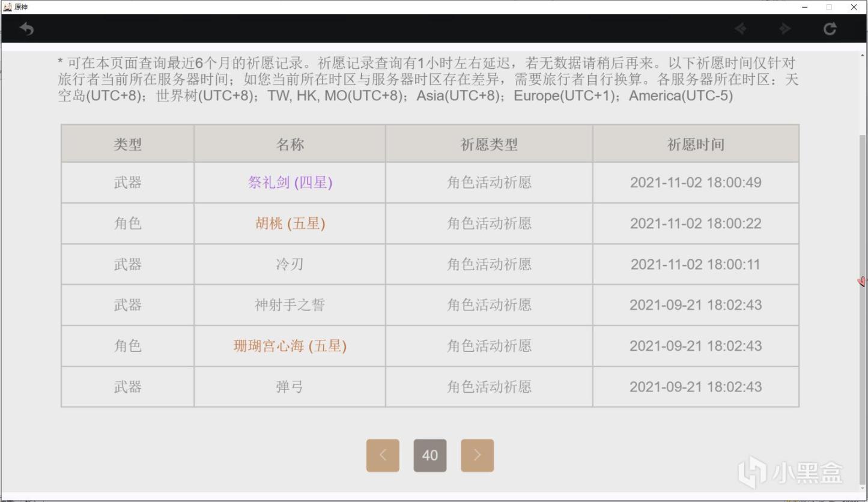The image size is (868, 502).
Task: Click the 名称 column header
Action: click(290, 144)
